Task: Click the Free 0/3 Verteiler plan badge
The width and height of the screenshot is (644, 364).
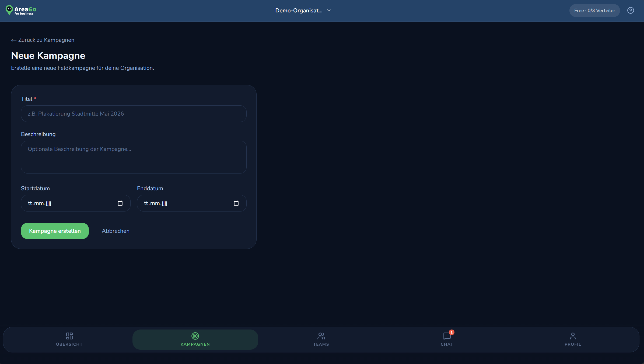Action: pos(594,11)
